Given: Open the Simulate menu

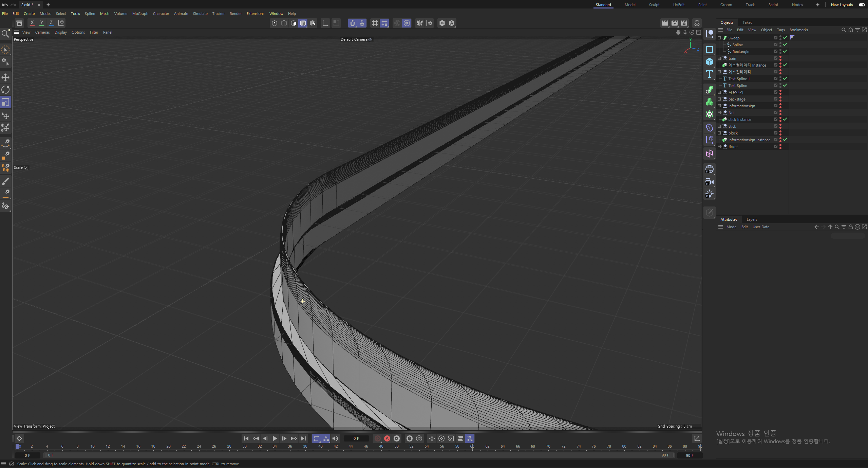Looking at the screenshot, I should point(200,14).
